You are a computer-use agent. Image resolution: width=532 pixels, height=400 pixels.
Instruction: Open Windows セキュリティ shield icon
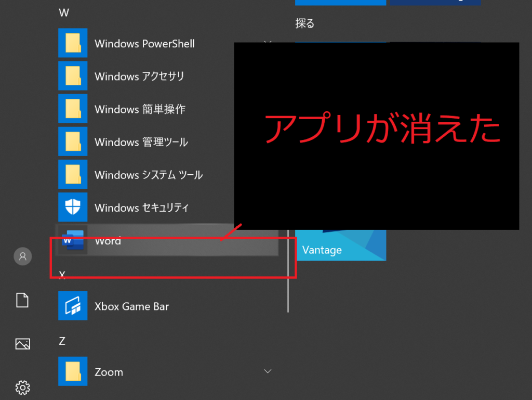73,207
